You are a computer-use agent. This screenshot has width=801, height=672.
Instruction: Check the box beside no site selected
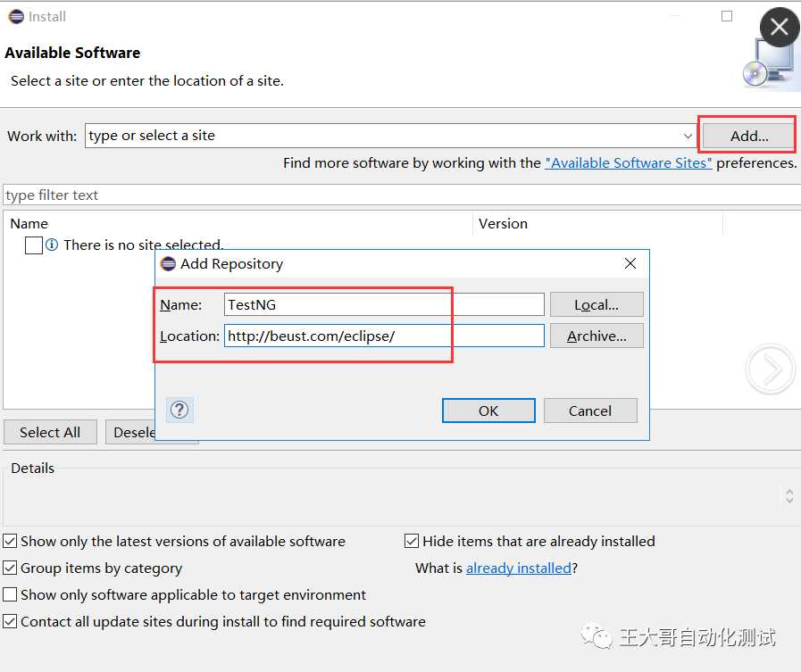coord(34,245)
